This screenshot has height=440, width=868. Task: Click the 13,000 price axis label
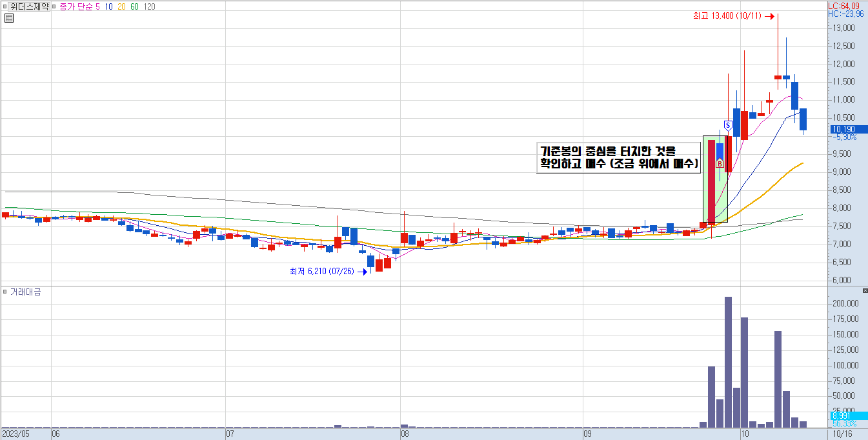(845, 28)
